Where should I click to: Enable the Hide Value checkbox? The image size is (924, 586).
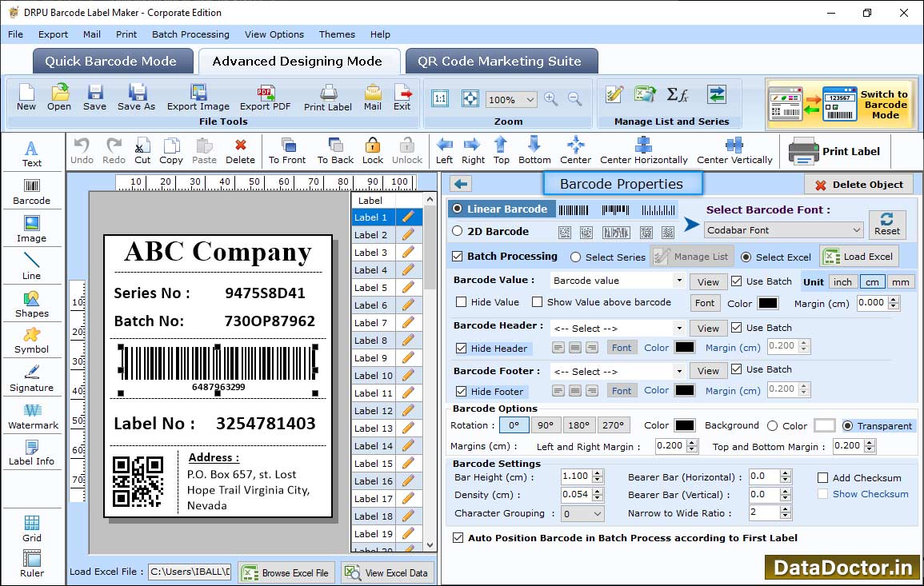pyautogui.click(x=462, y=302)
